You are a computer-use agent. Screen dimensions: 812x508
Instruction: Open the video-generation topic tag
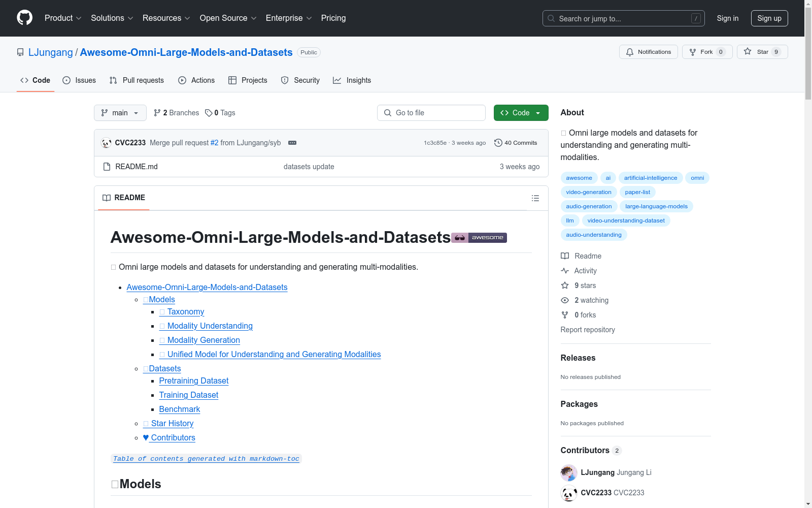point(589,192)
